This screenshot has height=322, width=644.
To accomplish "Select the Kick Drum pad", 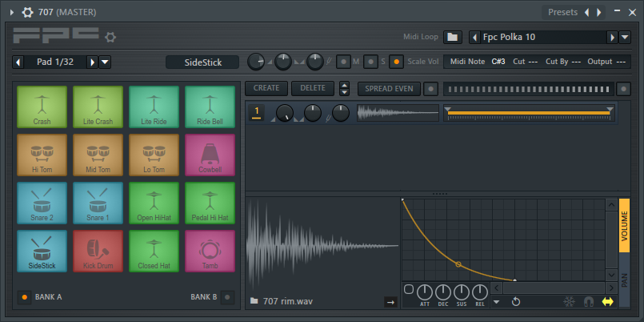I will [98, 251].
